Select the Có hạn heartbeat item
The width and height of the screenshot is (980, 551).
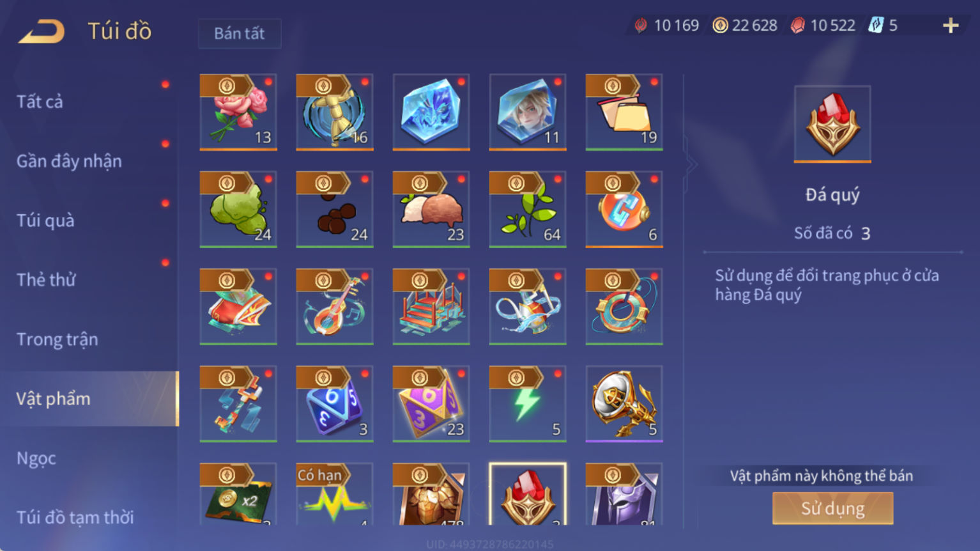pos(334,494)
